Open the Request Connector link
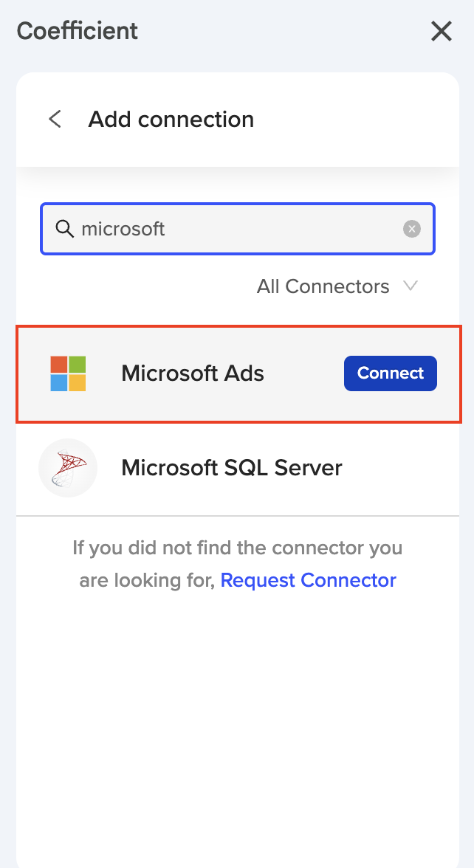 coord(308,581)
